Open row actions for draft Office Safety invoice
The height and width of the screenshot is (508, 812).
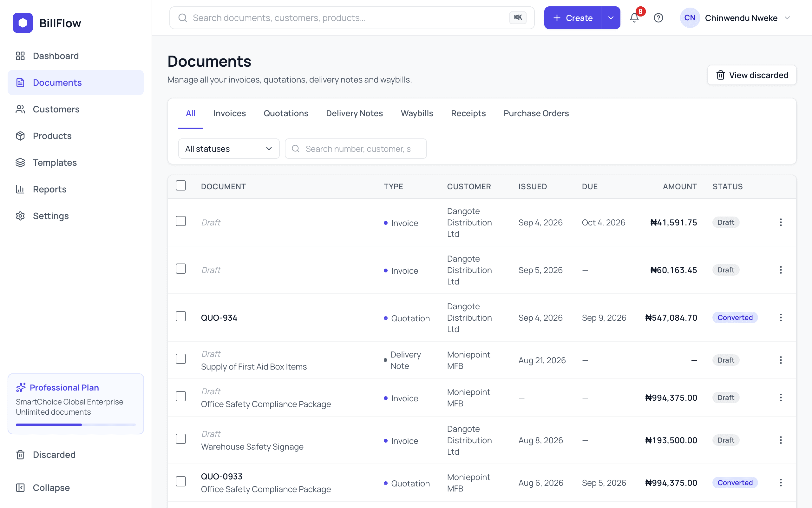click(x=781, y=398)
